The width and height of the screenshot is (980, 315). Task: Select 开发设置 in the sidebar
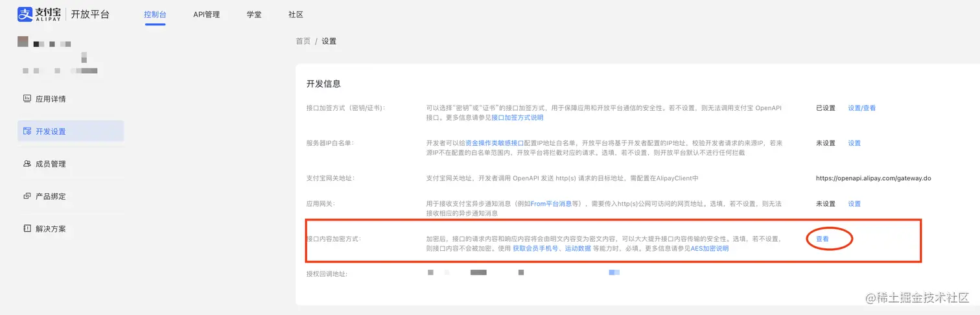(x=71, y=131)
